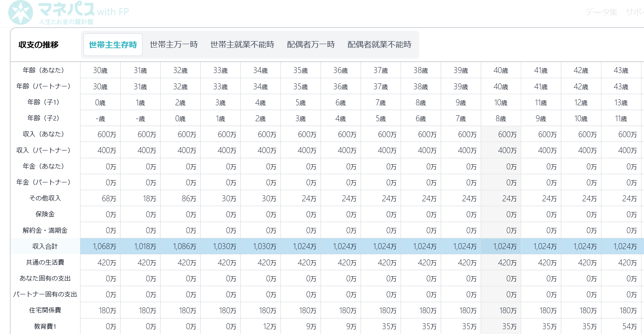Select the 世帯主生存時 tab
The height and width of the screenshot is (334, 644).
[x=113, y=45]
